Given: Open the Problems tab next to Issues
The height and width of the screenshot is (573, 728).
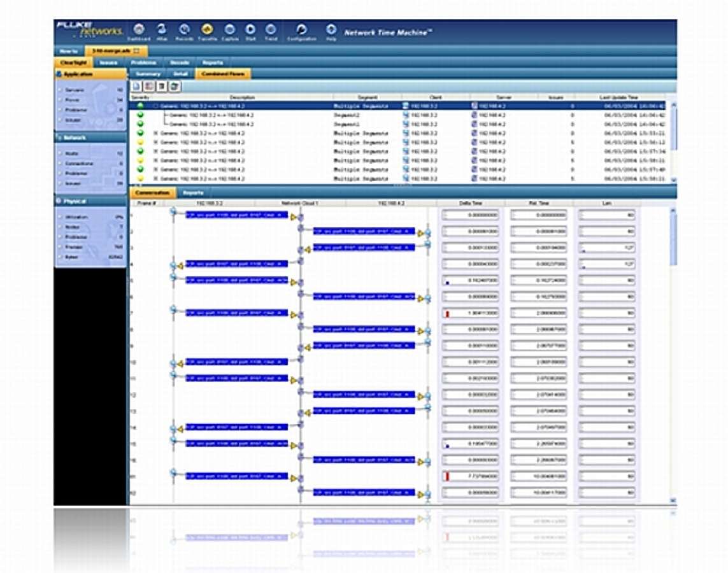Looking at the screenshot, I should 143,62.
